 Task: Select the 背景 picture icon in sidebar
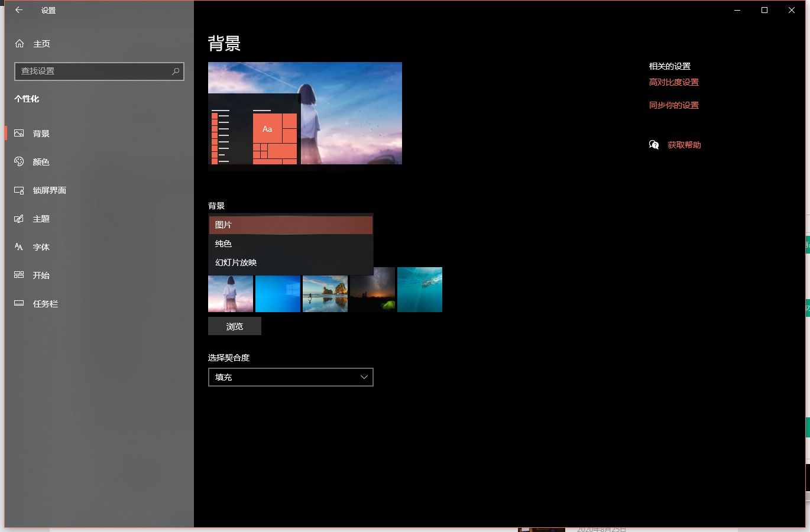click(19, 134)
